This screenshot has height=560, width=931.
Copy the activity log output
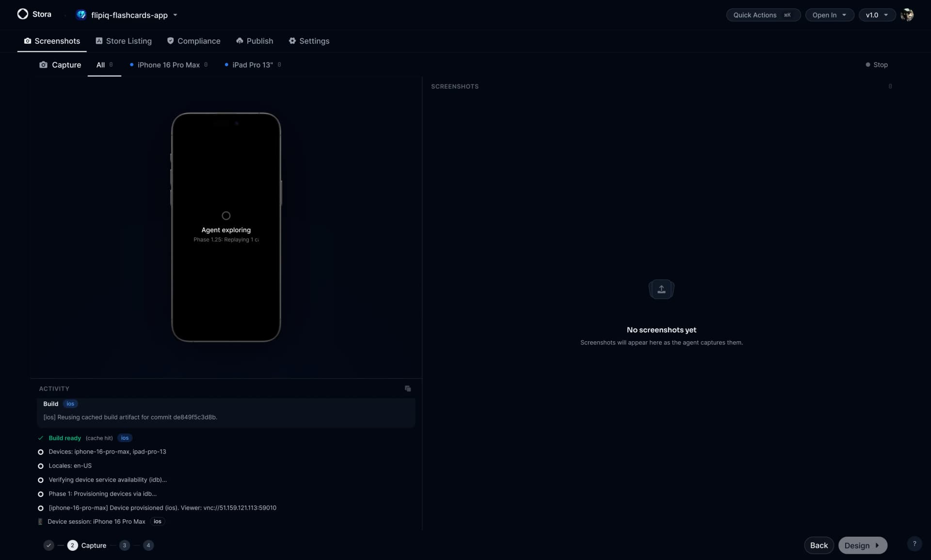(x=408, y=388)
